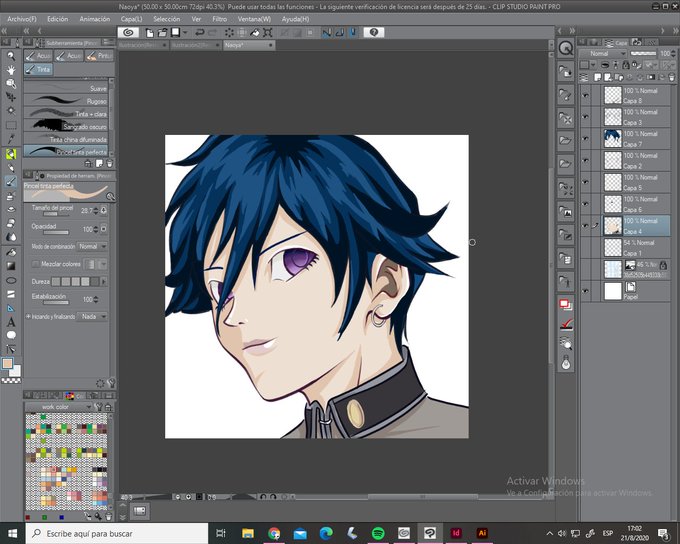Open the layer blending mode Normal dropdown

click(603, 53)
